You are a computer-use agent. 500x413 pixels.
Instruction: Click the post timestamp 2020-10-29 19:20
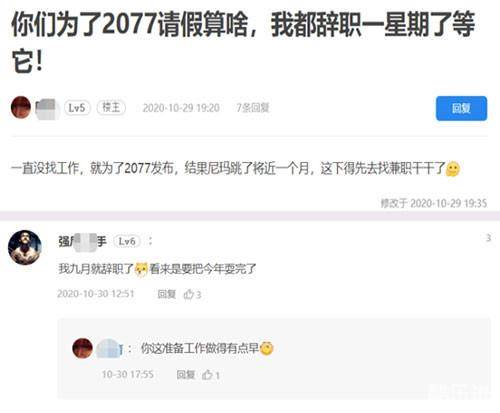tap(181, 108)
